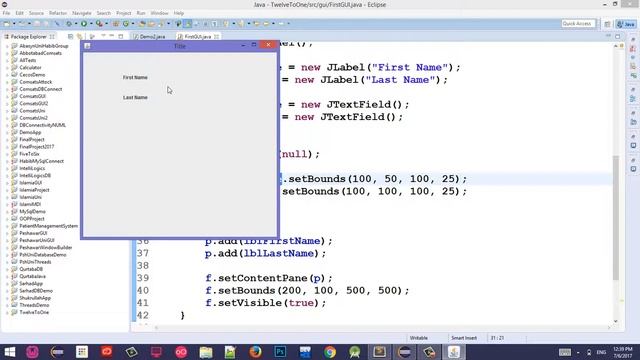Expand the AbasynUniHabibGroup project
The image size is (640, 360).
coord(7,46)
